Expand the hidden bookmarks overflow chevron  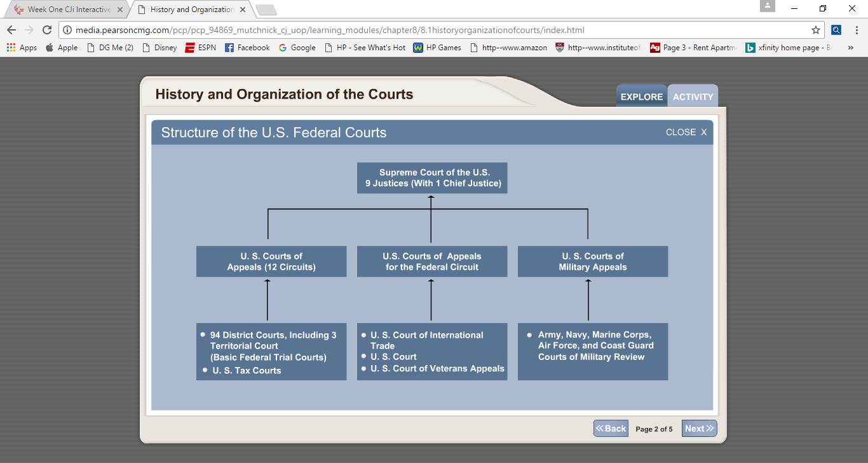(850, 48)
